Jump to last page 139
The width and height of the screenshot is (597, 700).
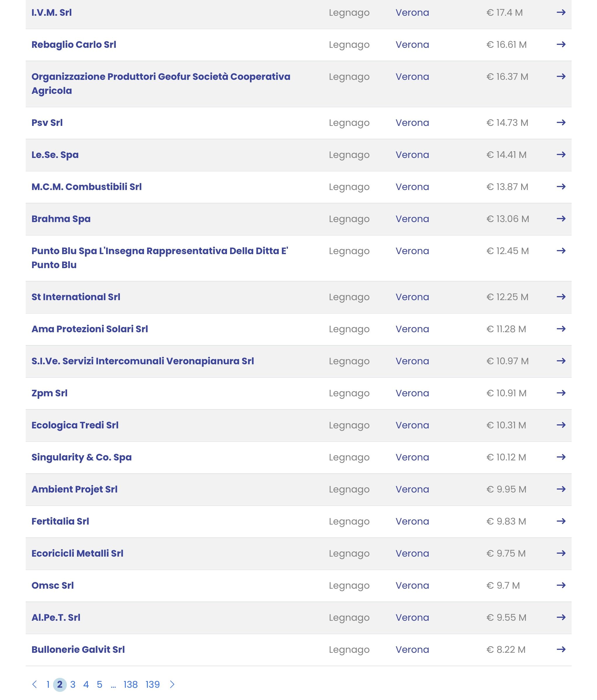[x=153, y=685]
